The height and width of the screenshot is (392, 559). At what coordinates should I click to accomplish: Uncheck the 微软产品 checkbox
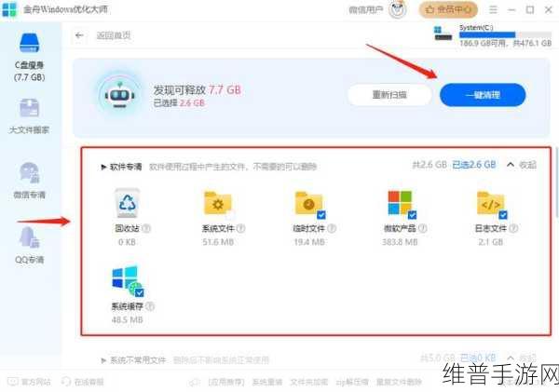click(412, 215)
